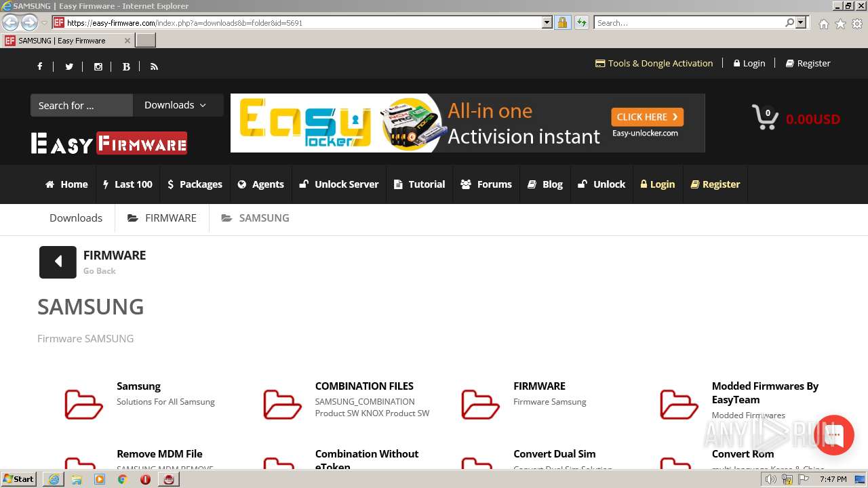The image size is (868, 488).
Task: Open the COMBINATION FILES folder icon
Action: [282, 405]
